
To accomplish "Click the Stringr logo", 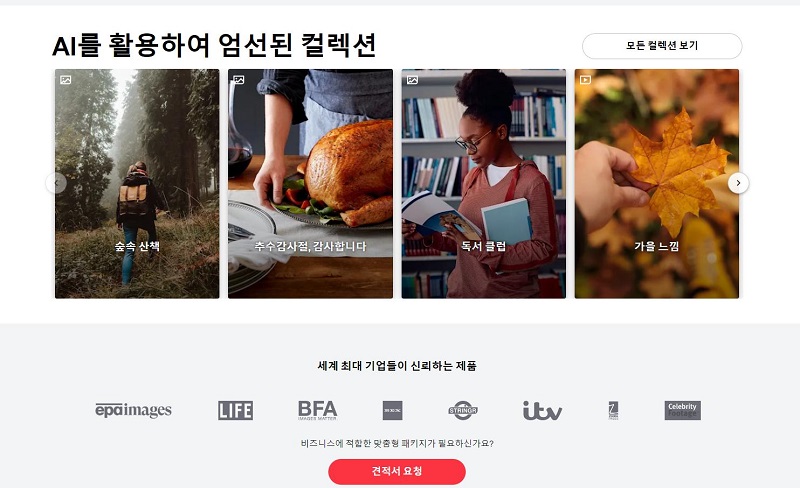I will pyautogui.click(x=463, y=410).
